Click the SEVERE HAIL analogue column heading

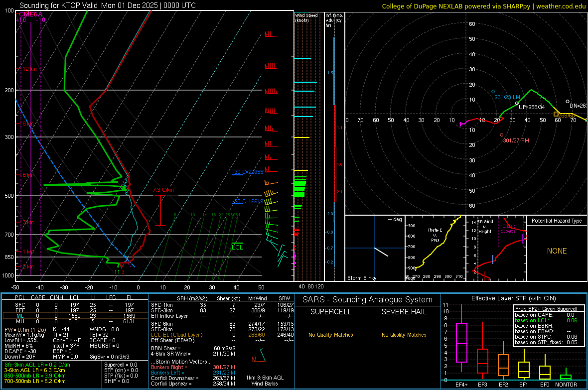pos(404,312)
